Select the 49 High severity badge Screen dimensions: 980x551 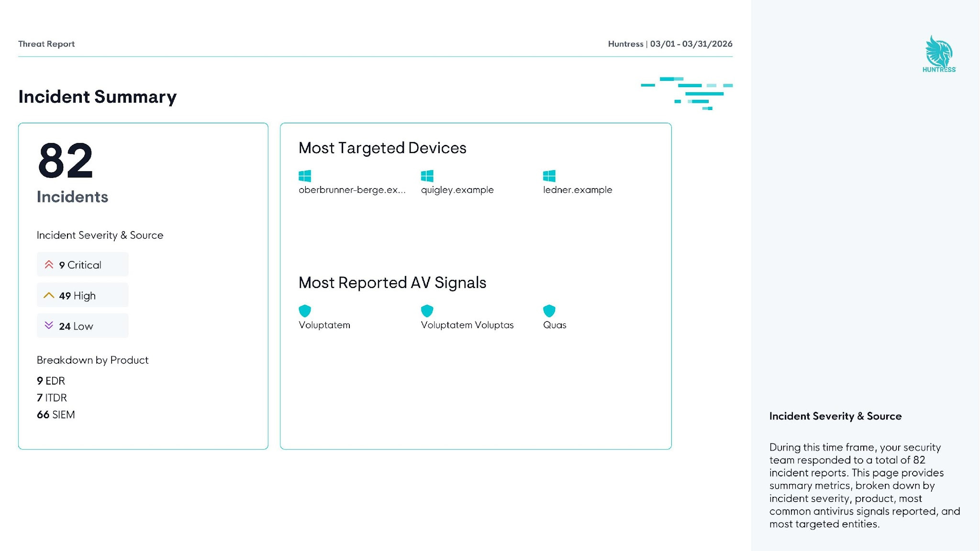[83, 295]
